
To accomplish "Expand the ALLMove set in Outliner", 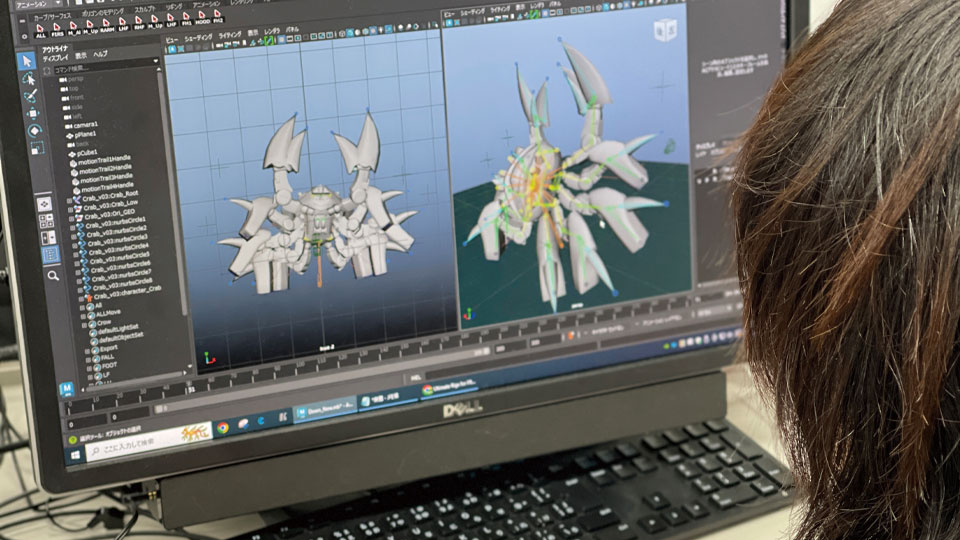I will coord(86,316).
